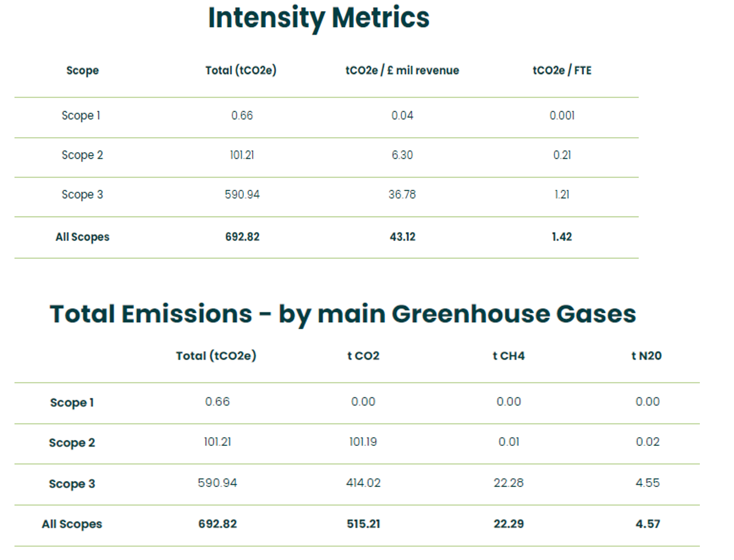This screenshot has height=560, width=734.
Task: Click the 36.78 Scope 3 revenue intensity cell
Action: pyautogui.click(x=402, y=195)
